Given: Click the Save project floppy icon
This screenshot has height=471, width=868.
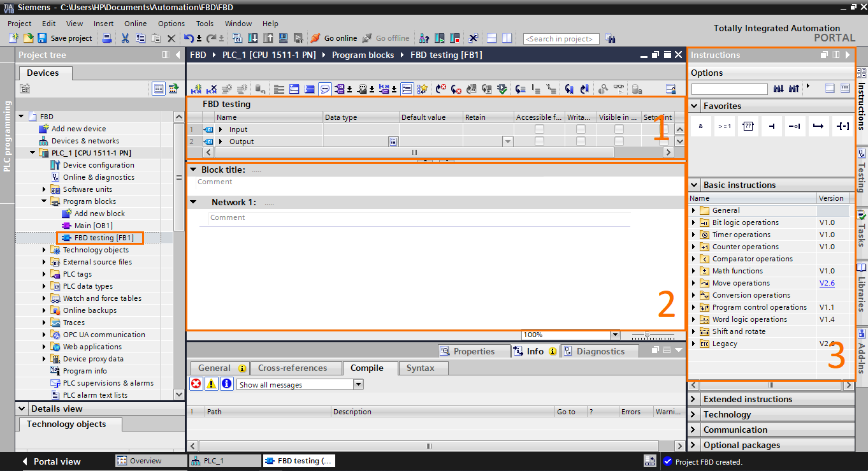Looking at the screenshot, I should [43, 38].
